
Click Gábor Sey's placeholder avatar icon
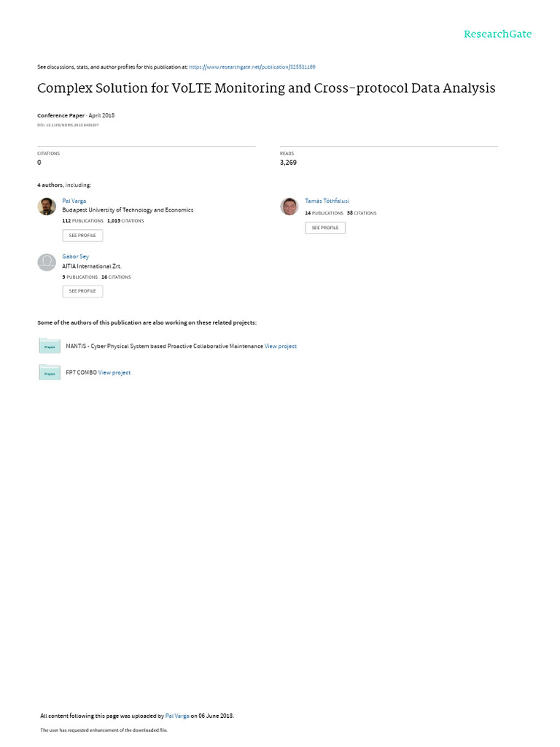click(47, 262)
